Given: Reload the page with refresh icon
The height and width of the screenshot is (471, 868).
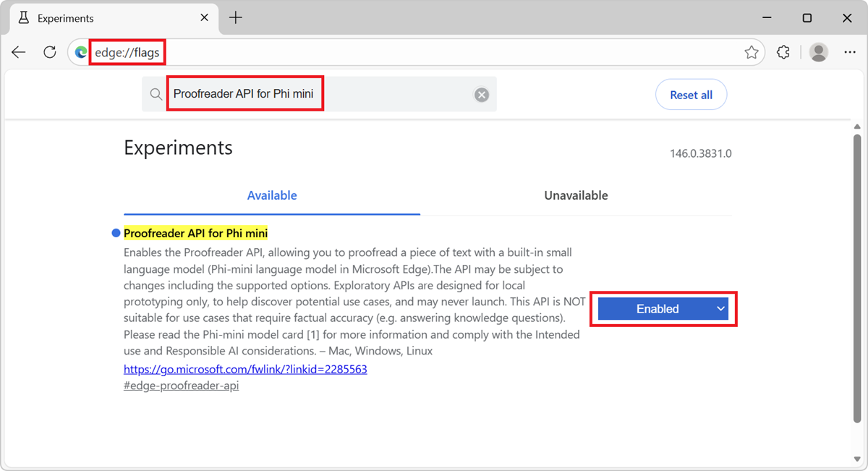Looking at the screenshot, I should pyautogui.click(x=50, y=52).
